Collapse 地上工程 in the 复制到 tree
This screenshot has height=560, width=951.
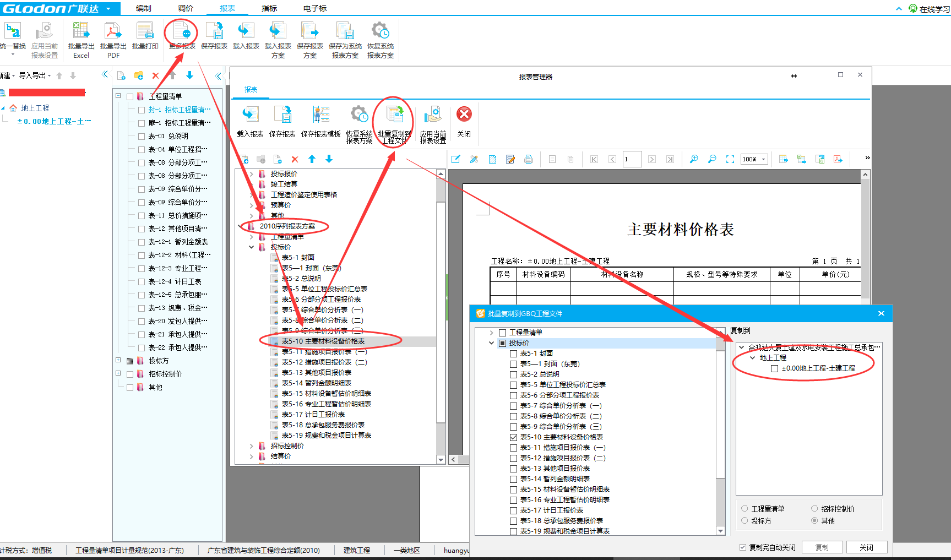[x=753, y=358]
